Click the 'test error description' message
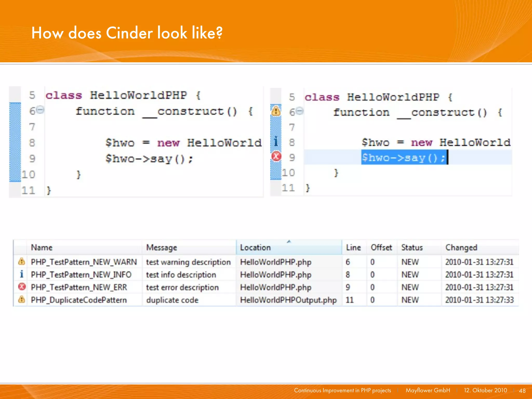The width and height of the screenshot is (532, 399). click(x=182, y=287)
